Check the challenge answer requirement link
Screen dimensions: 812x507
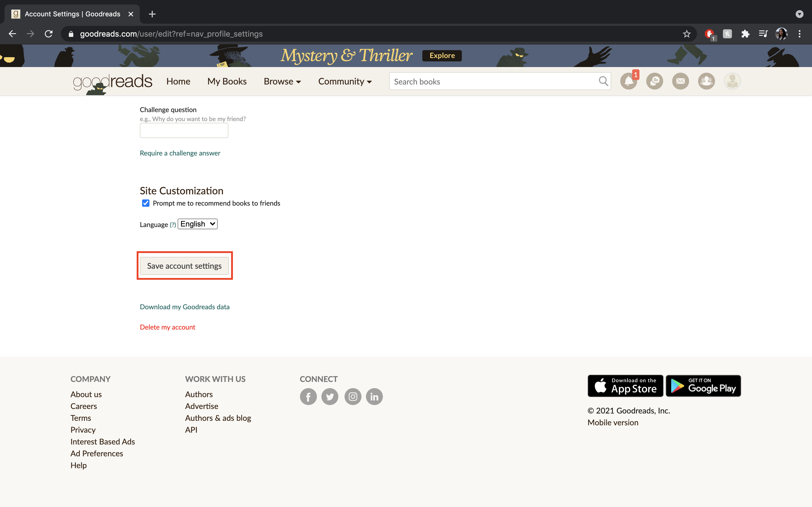180,152
